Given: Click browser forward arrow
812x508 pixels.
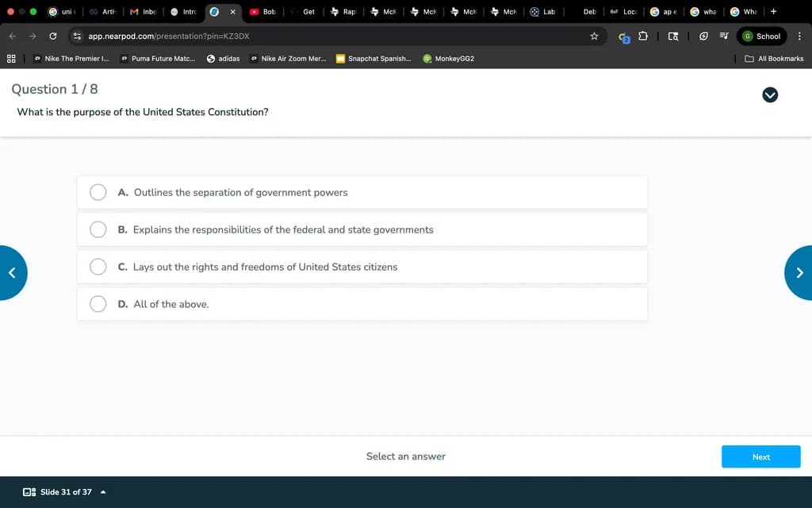Looking at the screenshot, I should (x=33, y=37).
